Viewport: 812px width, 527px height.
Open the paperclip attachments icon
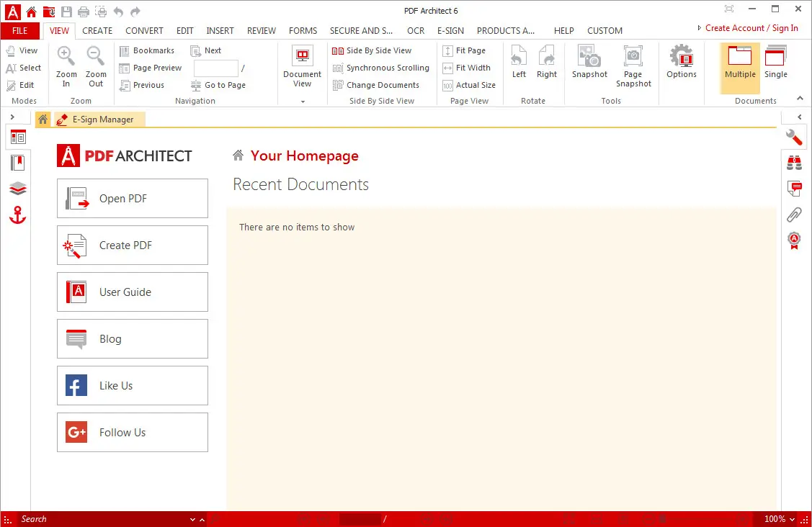794,215
